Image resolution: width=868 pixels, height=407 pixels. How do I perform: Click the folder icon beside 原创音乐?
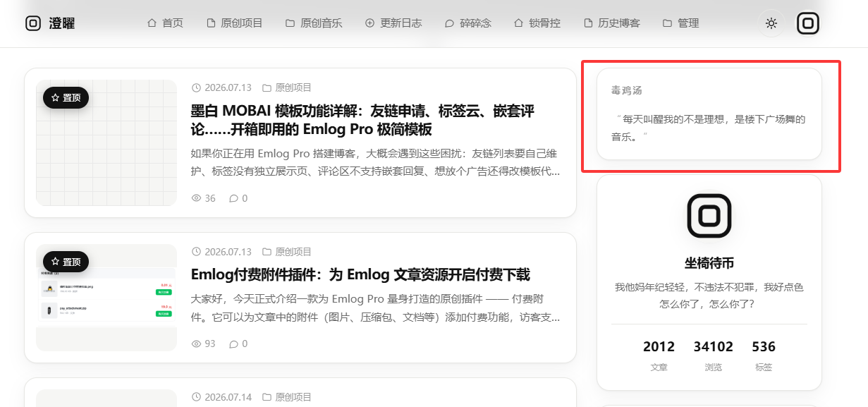pyautogui.click(x=290, y=23)
